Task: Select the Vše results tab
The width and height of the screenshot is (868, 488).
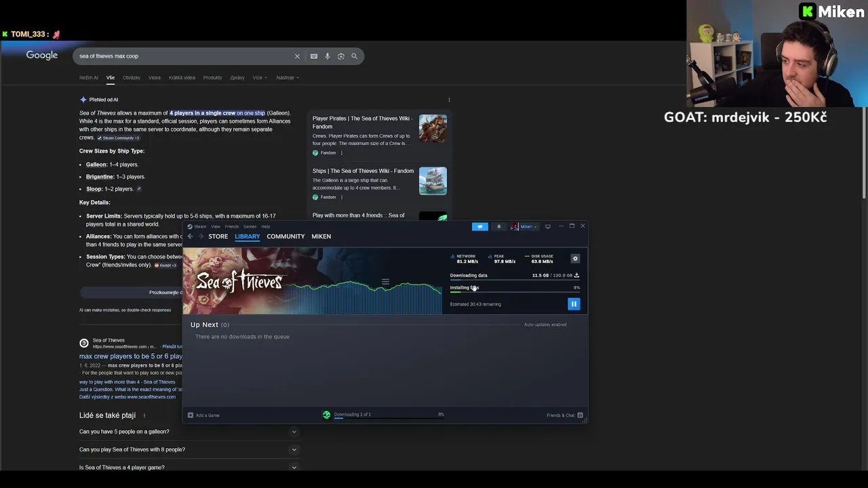Action: coord(111,78)
